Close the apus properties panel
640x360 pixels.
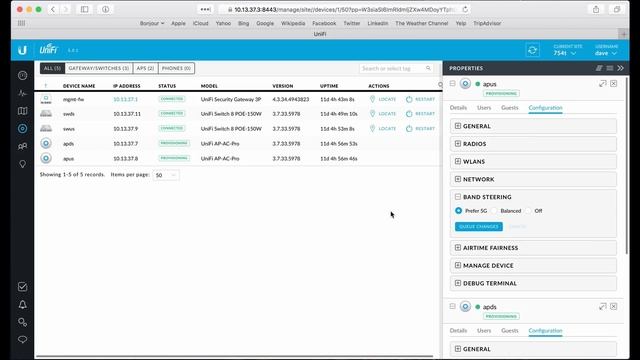point(613,84)
